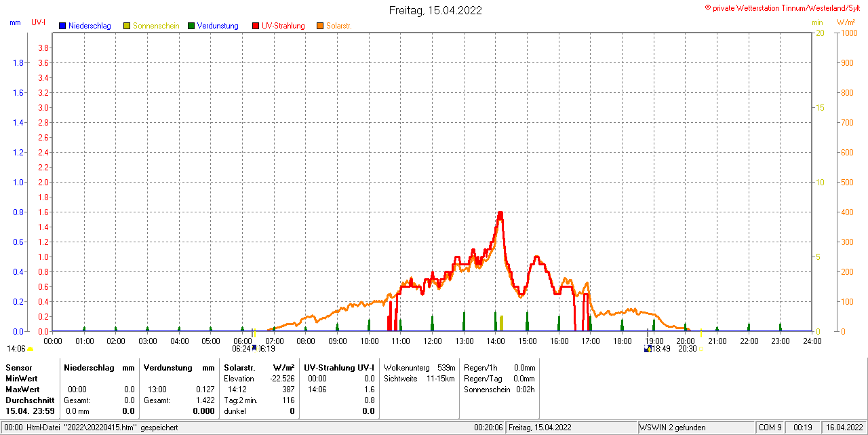Select the Niederschlag legend label
The width and height of the screenshot is (868, 435).
coord(90,26)
